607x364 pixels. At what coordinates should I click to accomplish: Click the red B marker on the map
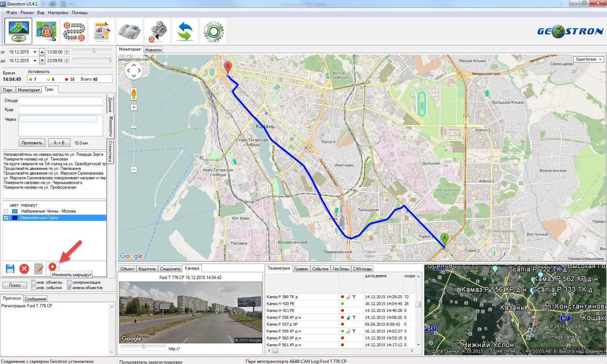tap(228, 68)
